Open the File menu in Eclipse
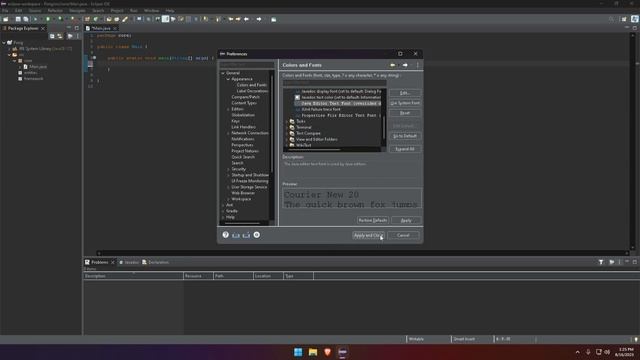 [x=5, y=11]
